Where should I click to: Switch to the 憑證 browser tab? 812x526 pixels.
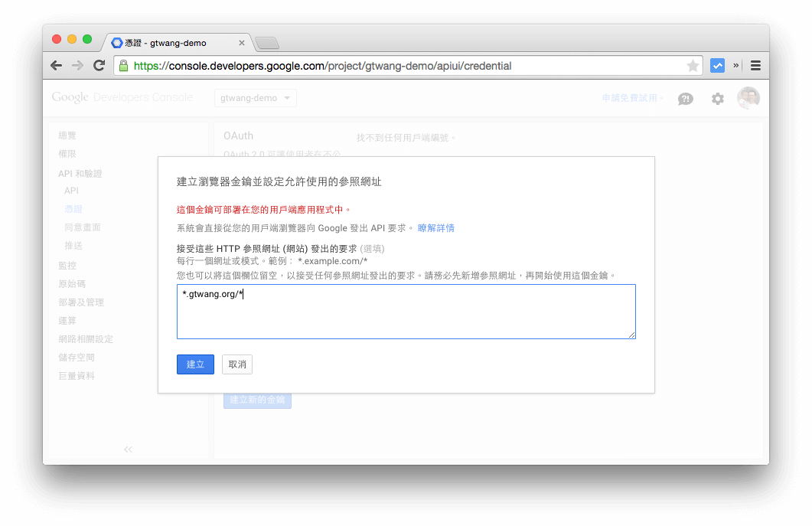click(x=161, y=43)
